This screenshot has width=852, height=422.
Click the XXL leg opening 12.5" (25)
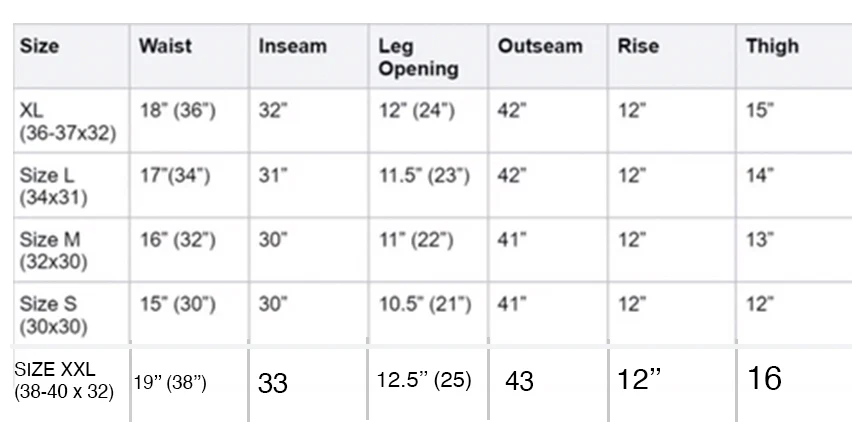click(x=424, y=380)
